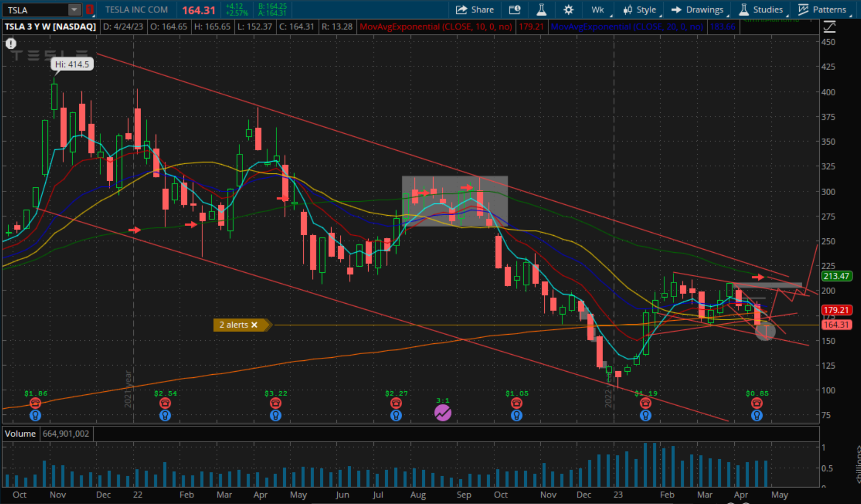Click the red 179.21 value in study header
The width and height of the screenshot is (861, 504).
coord(531,27)
